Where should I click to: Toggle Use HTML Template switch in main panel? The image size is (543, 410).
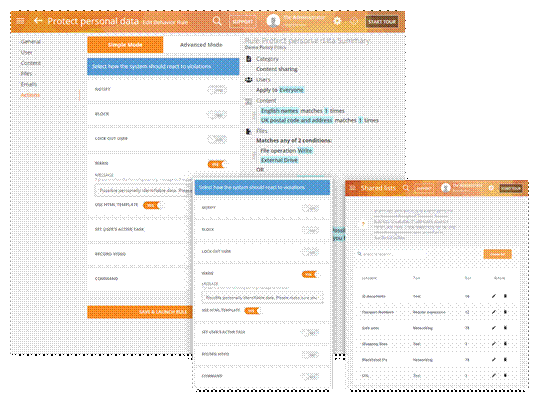click(x=151, y=205)
